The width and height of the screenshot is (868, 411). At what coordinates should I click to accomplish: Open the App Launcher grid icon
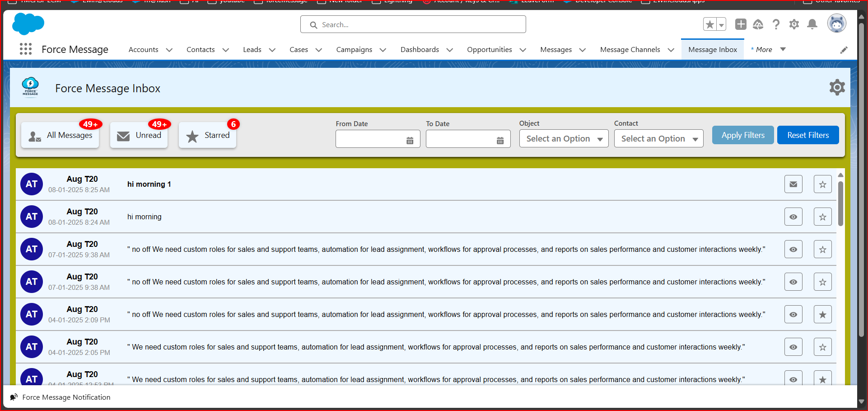click(26, 49)
